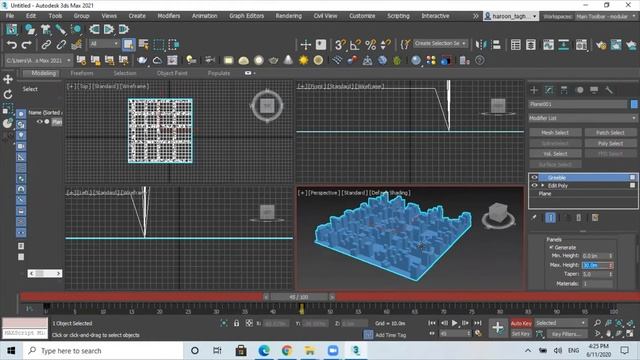
Task: Open the user account dropdown
Action: pos(511,16)
